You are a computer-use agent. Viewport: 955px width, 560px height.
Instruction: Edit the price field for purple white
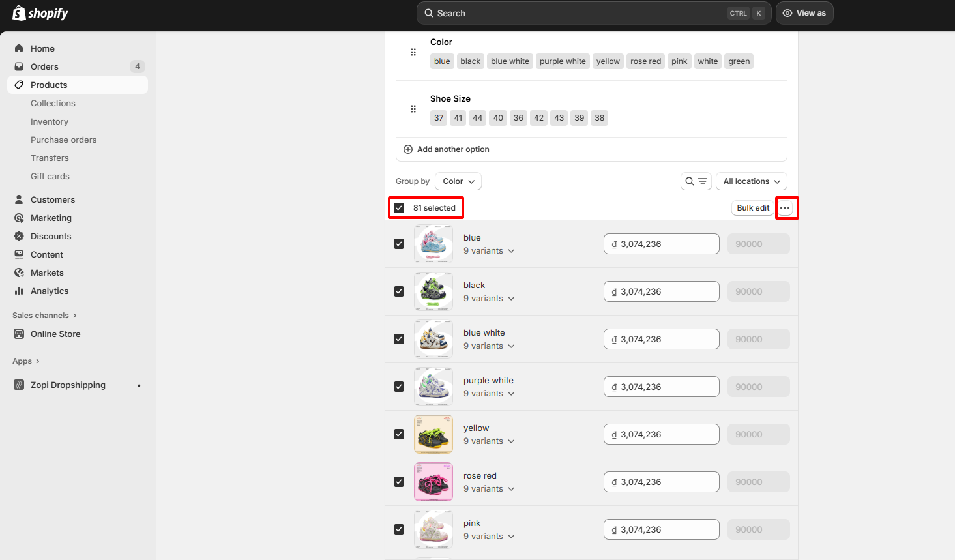point(661,387)
